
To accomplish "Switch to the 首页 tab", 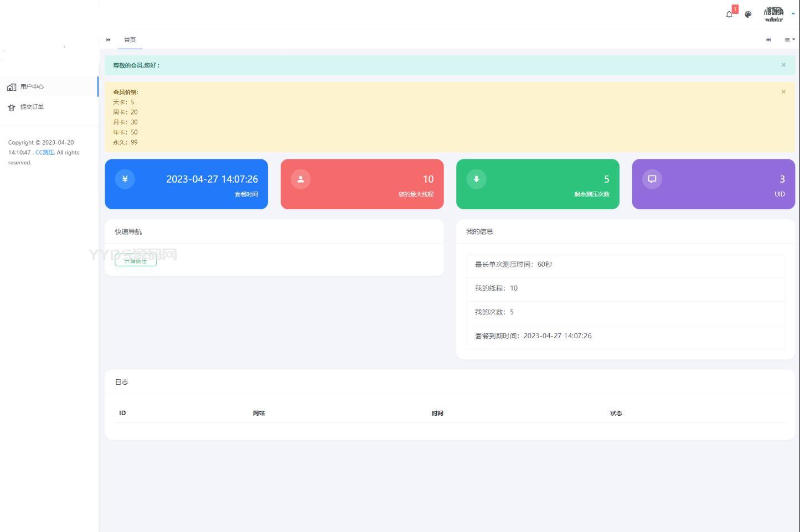I will click(130, 40).
